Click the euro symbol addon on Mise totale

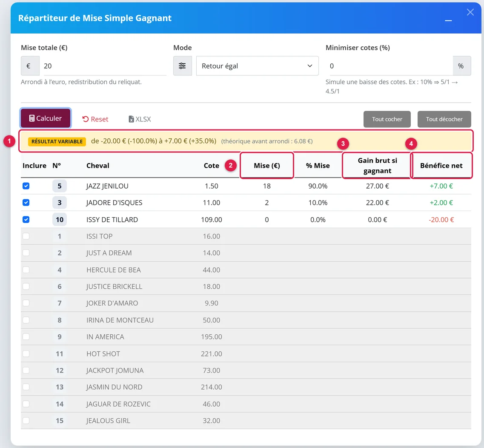[x=30, y=66]
